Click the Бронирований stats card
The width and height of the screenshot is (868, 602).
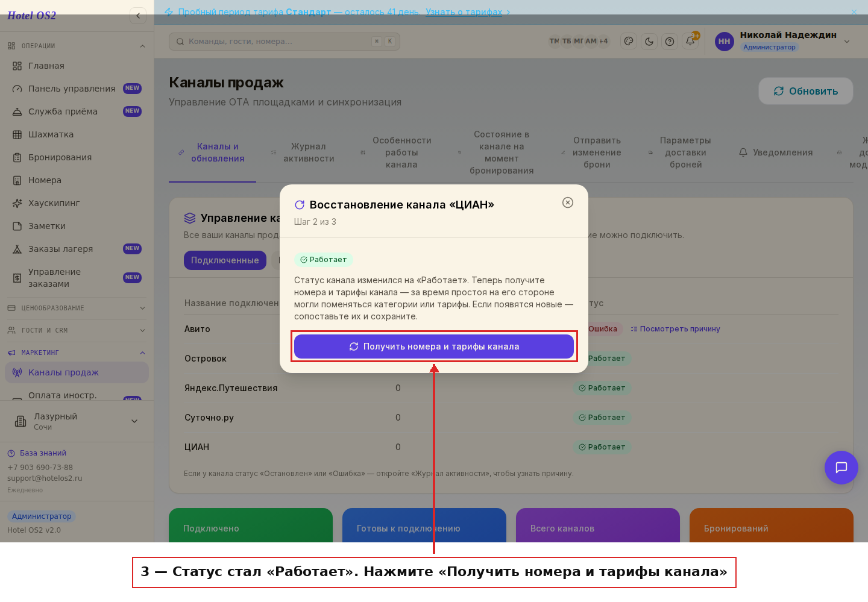click(772, 525)
